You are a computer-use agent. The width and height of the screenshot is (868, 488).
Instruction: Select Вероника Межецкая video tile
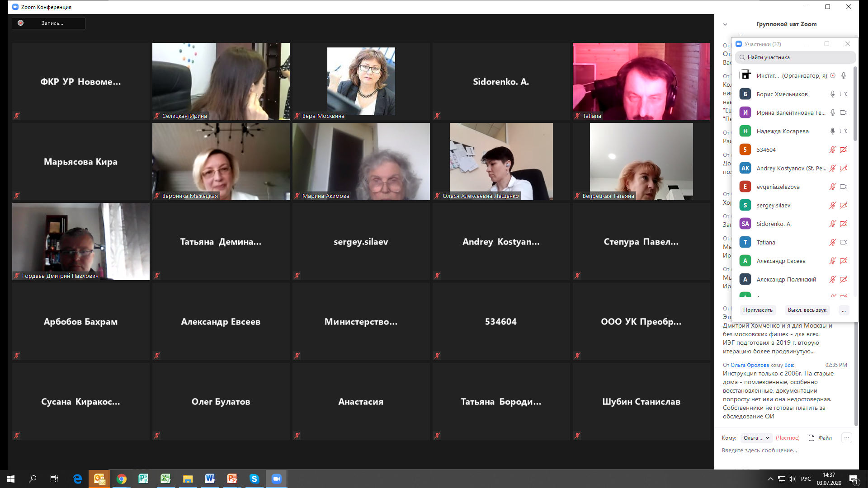tap(221, 161)
